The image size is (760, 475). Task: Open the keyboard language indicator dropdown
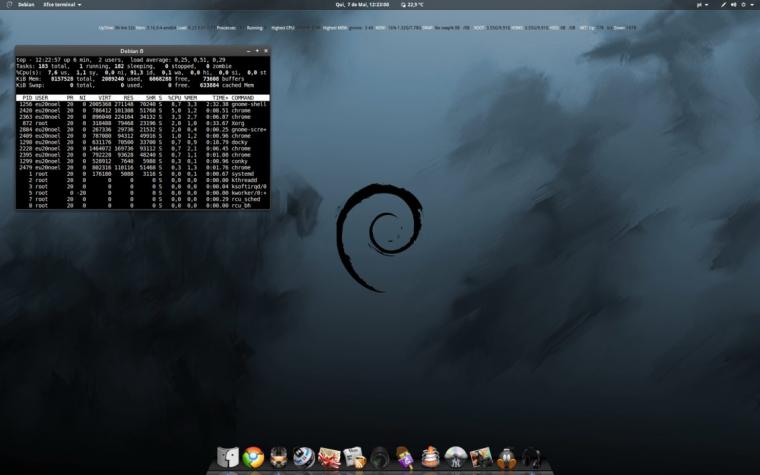tap(702, 4)
